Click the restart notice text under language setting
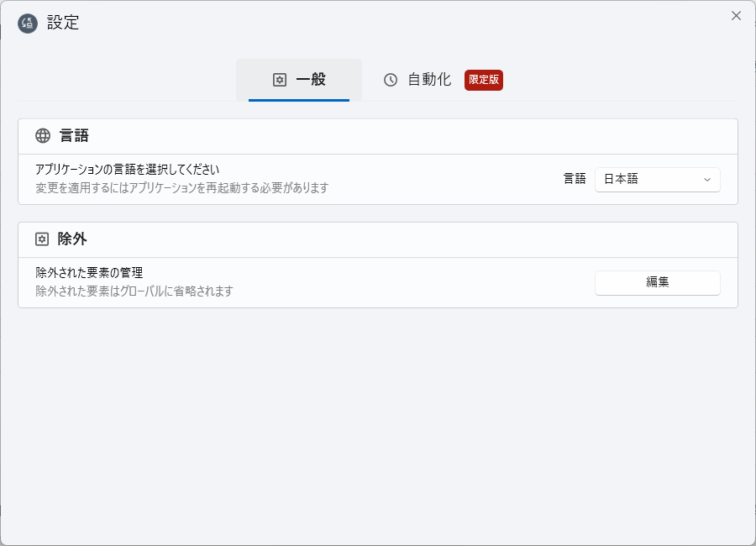756x546 pixels. [x=181, y=187]
